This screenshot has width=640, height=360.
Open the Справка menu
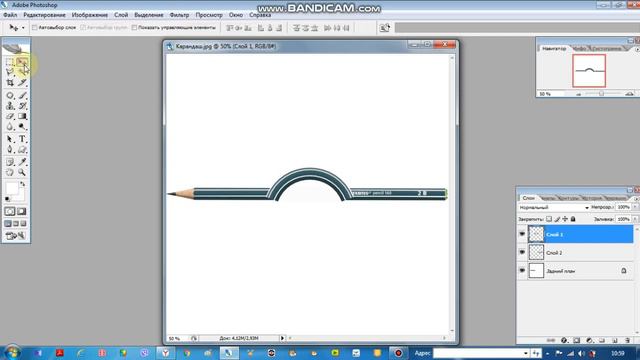click(x=260, y=15)
